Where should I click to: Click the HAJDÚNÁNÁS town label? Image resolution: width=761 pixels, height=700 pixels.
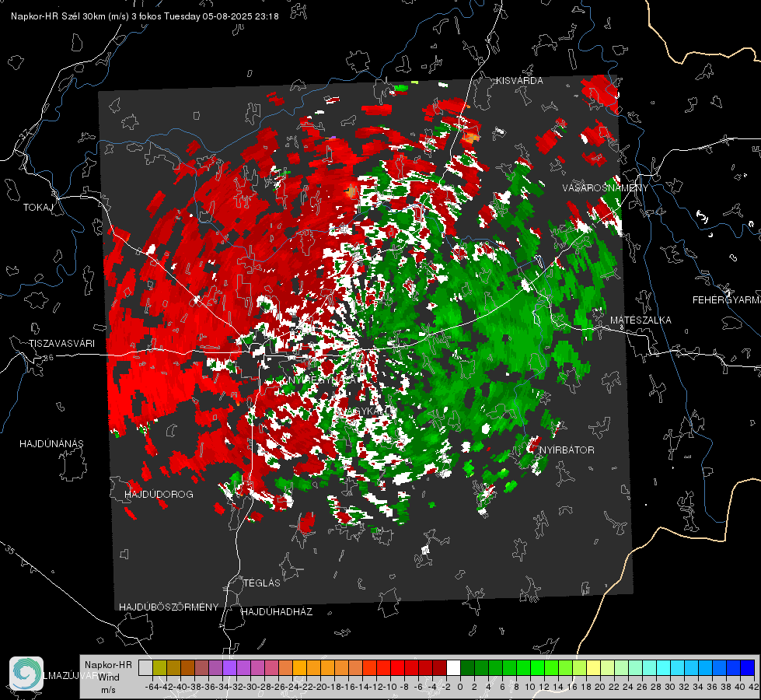click(51, 444)
